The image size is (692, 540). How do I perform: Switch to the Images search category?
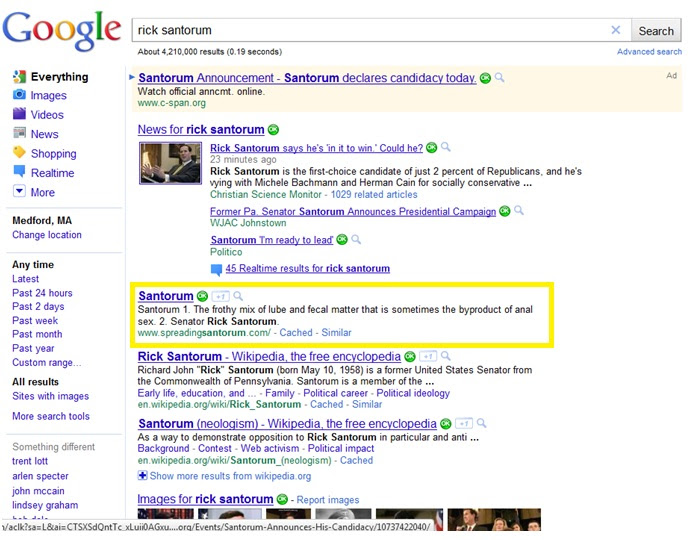coord(49,95)
